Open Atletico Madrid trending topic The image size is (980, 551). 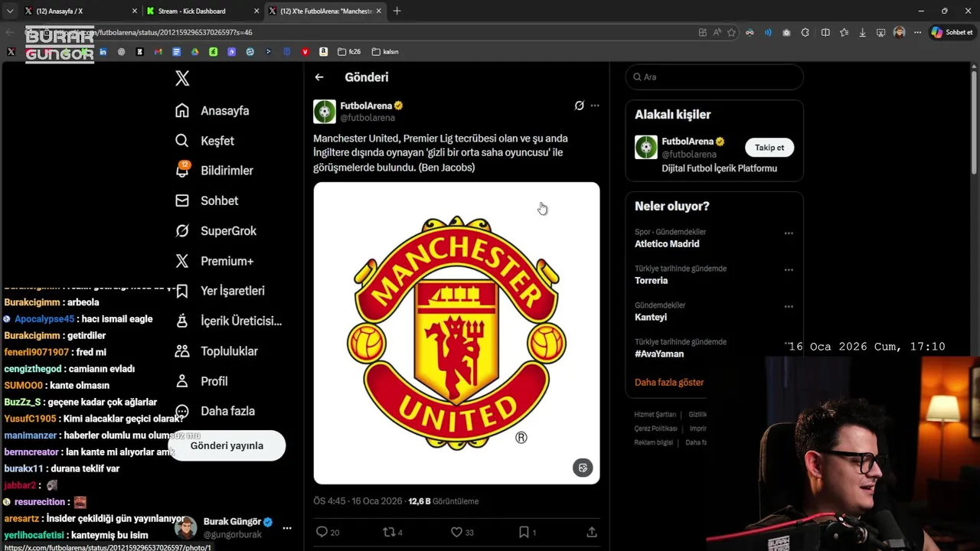tap(667, 244)
